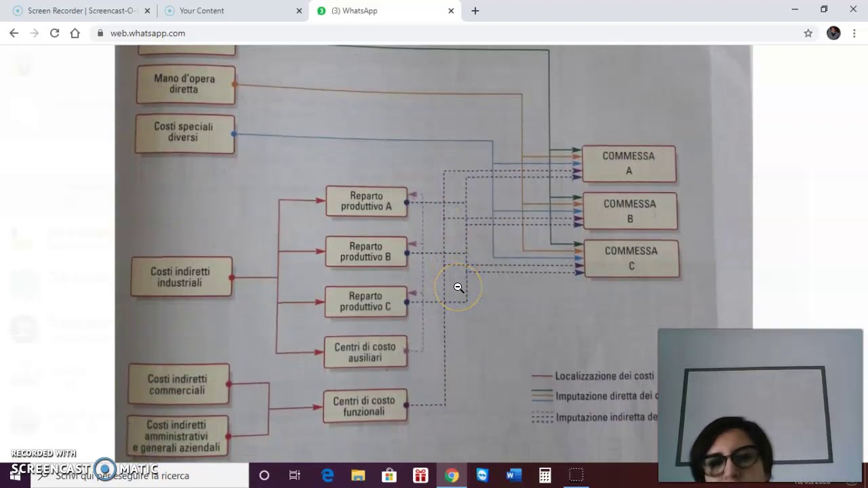Screen dimensions: 868x488
Task: Close the WhatsApp tab
Action: pyautogui.click(x=451, y=11)
